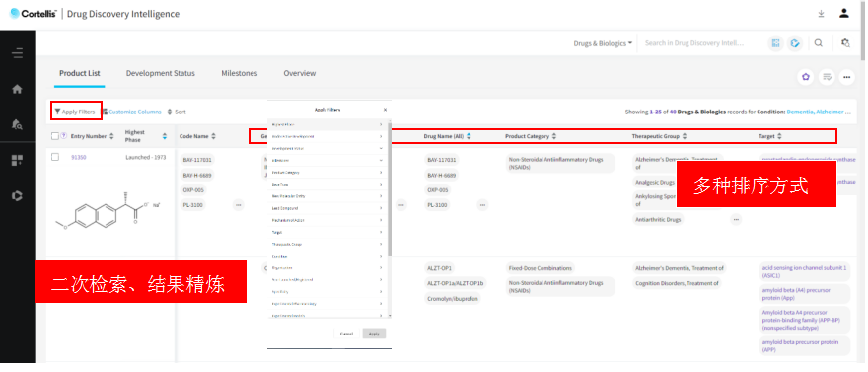Open the user account profile icon
Screen dimensions: 868x372
coord(843,13)
